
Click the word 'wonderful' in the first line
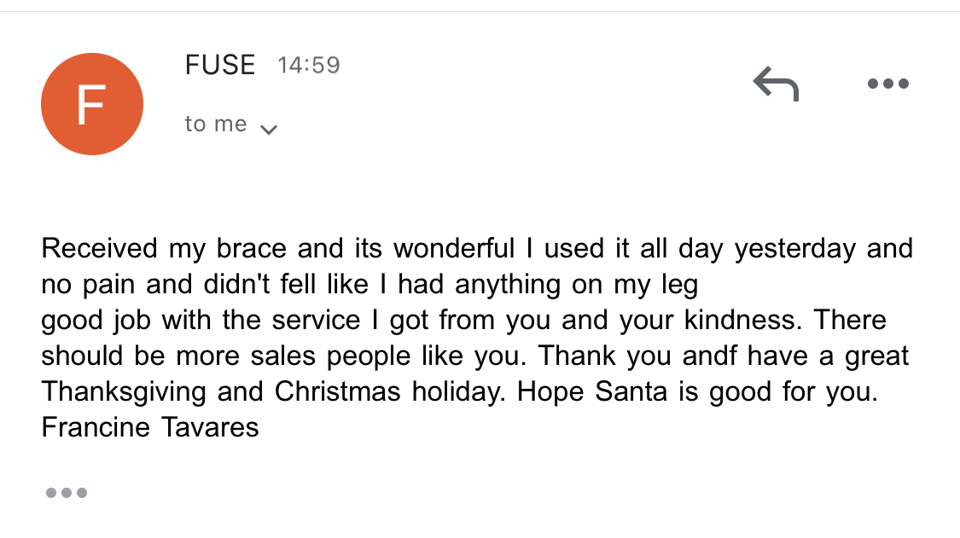coord(454,248)
